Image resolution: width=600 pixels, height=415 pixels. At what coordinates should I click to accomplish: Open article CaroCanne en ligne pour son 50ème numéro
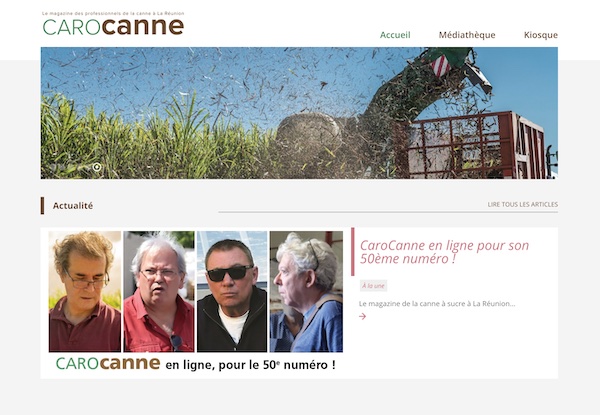pos(444,252)
